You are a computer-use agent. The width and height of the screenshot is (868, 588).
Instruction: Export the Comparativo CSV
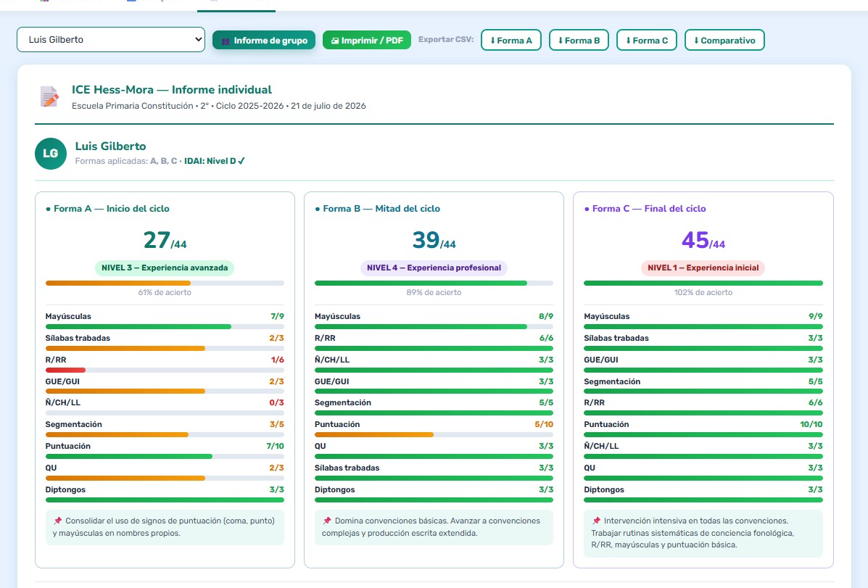point(724,41)
